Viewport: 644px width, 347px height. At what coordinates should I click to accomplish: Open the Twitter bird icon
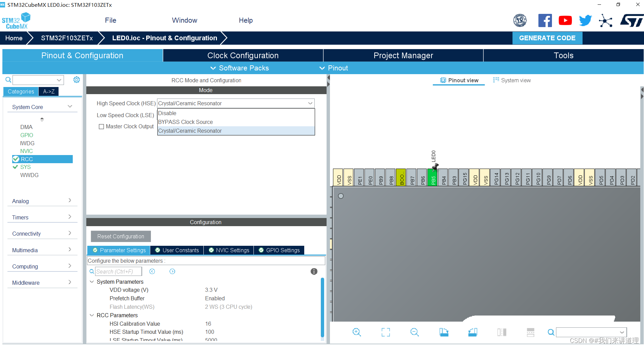585,21
